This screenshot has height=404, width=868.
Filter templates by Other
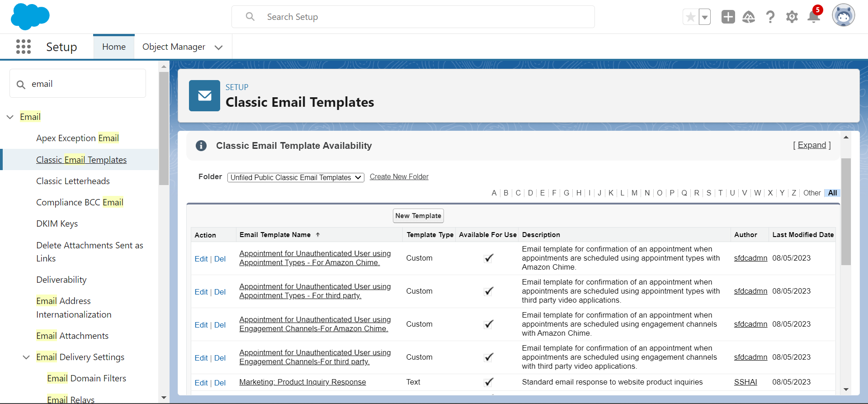tap(812, 193)
